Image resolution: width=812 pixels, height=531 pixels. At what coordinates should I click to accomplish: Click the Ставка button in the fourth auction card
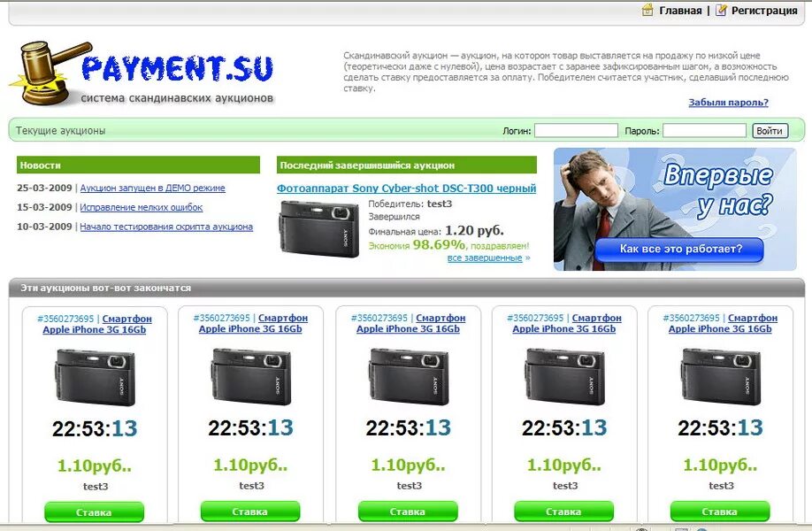[563, 512]
